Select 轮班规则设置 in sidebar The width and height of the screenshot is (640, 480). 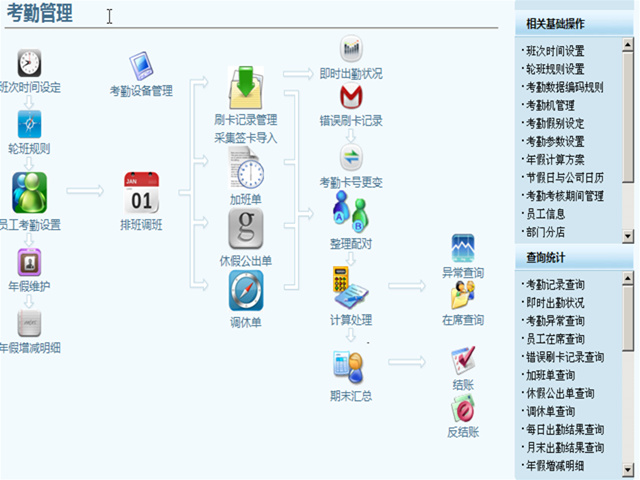coord(555,69)
